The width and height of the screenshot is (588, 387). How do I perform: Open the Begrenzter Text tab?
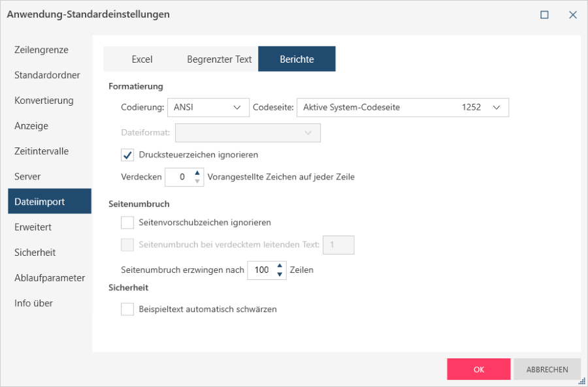tap(219, 59)
